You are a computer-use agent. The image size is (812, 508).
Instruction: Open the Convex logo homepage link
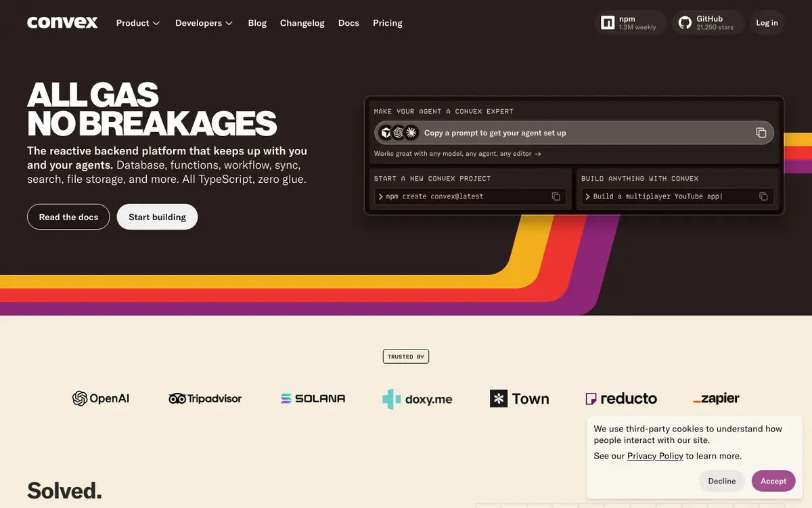click(x=62, y=23)
